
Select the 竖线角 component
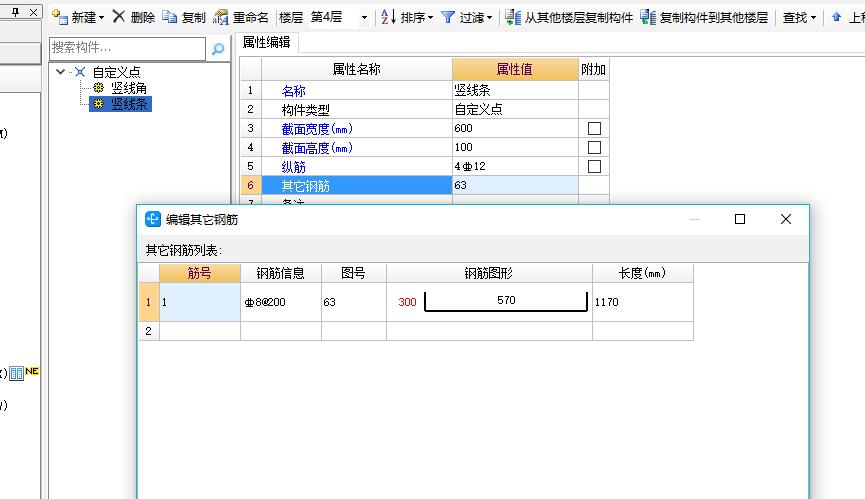click(129, 88)
